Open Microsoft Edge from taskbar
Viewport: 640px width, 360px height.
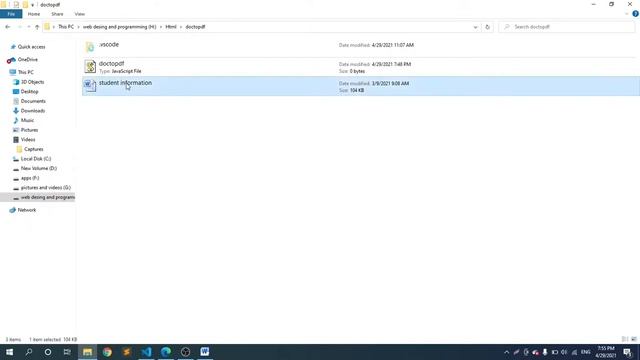click(166, 352)
